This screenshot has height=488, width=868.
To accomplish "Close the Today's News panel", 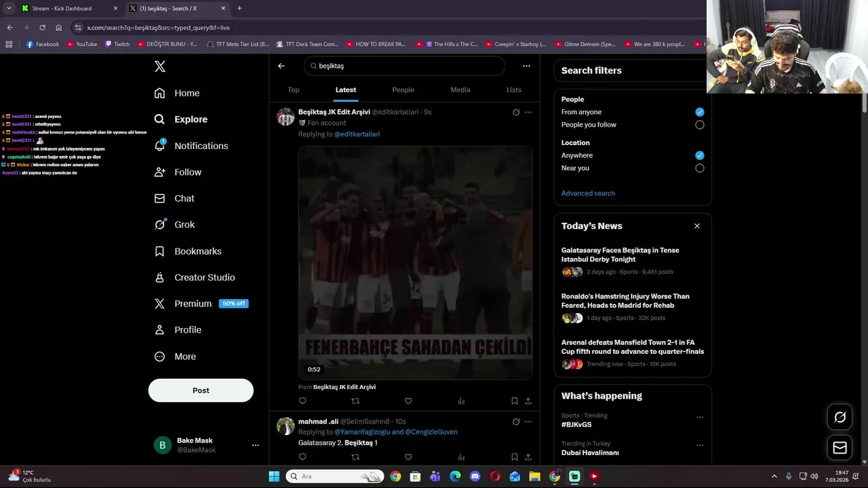I will pos(697,226).
